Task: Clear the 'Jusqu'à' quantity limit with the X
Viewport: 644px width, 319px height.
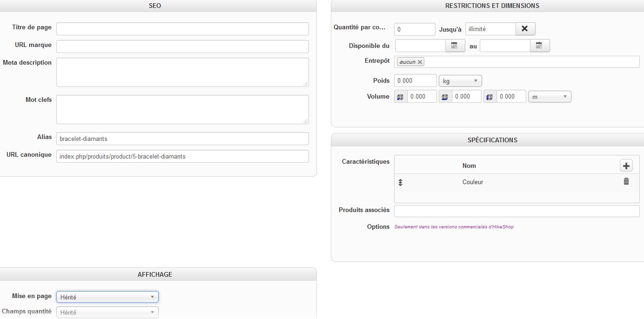Action: coord(525,29)
